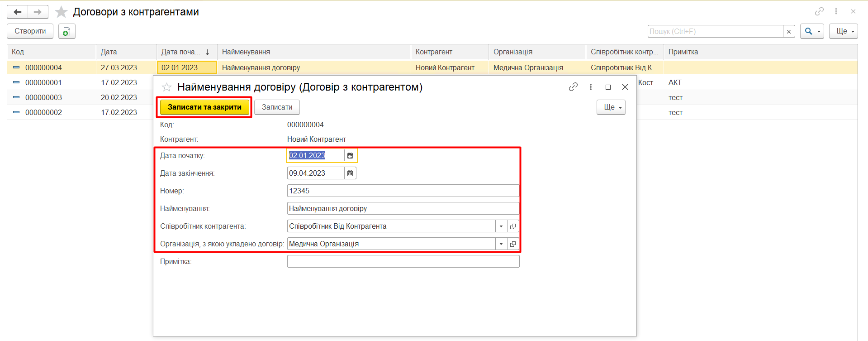This screenshot has height=341, width=868.
Task: Select contract row with code 000000003
Action: click(x=43, y=98)
